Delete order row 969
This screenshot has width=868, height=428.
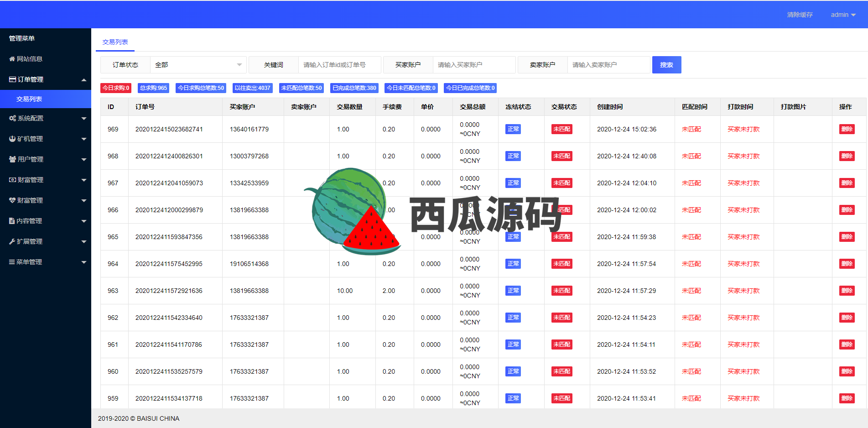point(847,129)
